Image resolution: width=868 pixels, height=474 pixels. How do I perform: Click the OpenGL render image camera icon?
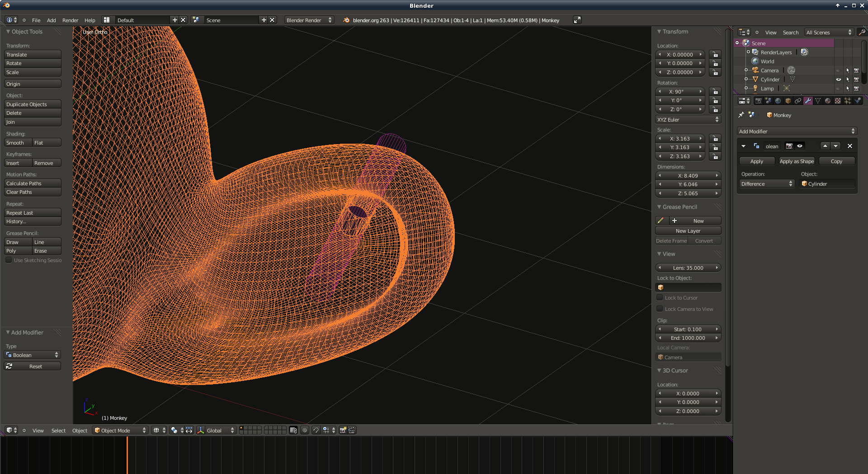[343, 430]
